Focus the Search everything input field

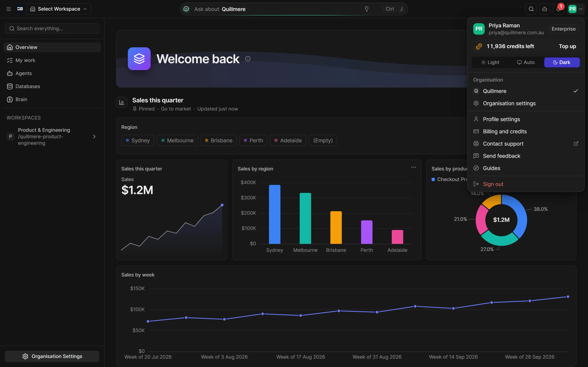coord(52,29)
